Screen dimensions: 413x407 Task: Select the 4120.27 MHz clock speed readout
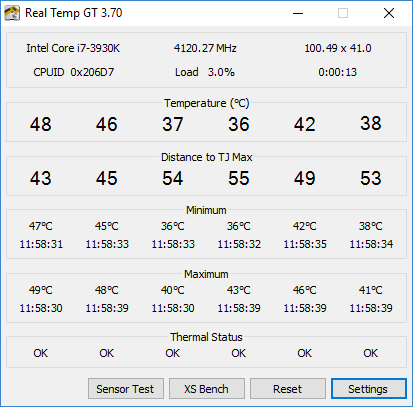tap(205, 48)
